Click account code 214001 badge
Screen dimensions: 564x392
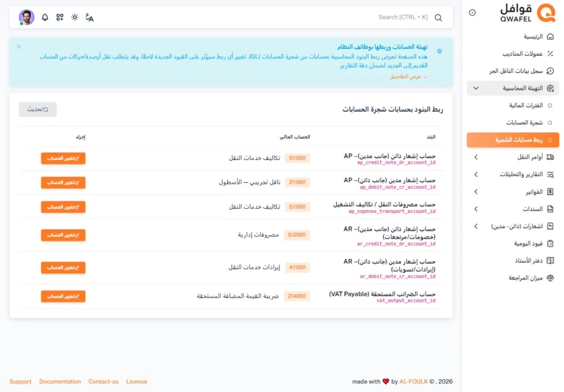click(x=297, y=296)
